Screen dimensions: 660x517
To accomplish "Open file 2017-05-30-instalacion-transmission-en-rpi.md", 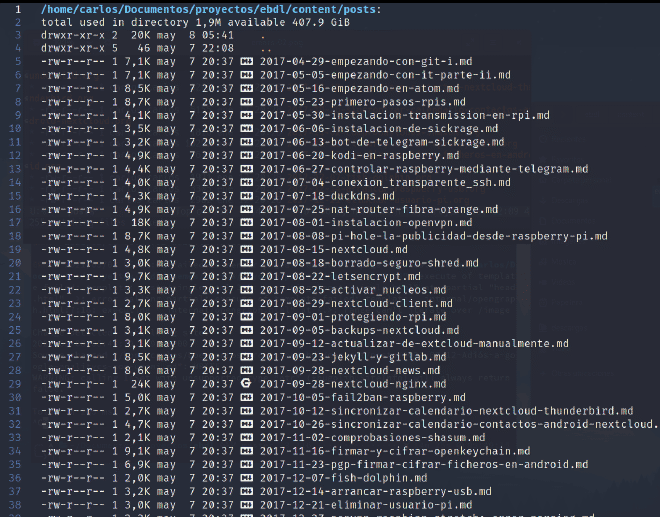I will click(405, 115).
